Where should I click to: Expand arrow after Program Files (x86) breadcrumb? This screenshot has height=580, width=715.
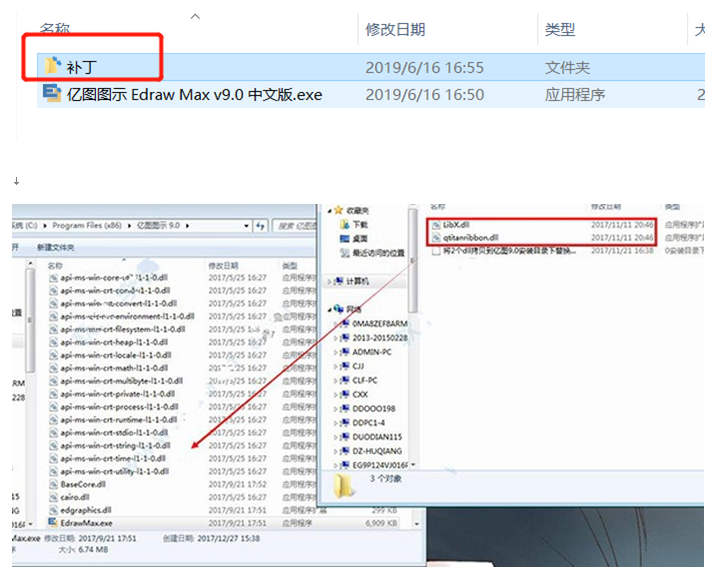[129, 226]
